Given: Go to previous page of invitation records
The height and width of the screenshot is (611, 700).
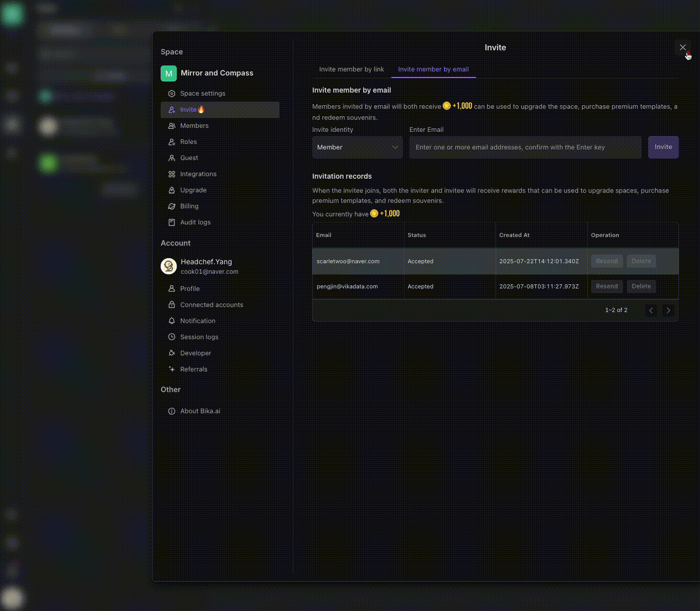Looking at the screenshot, I should (x=651, y=310).
